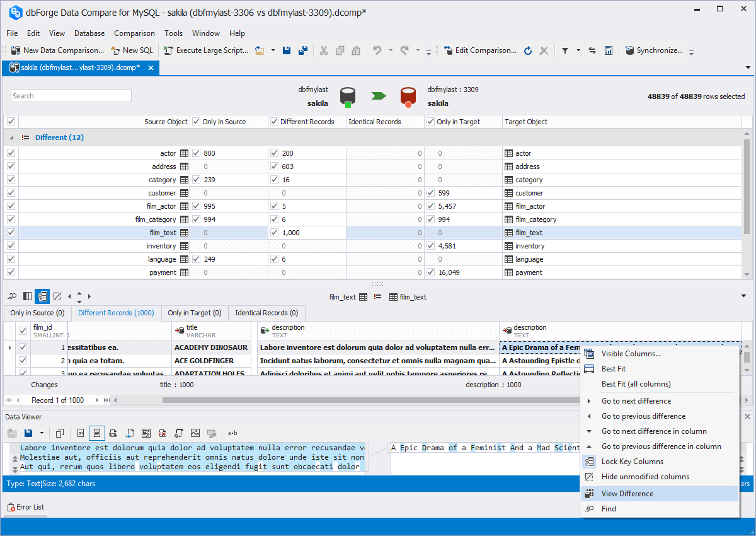The image size is (756, 536).
Task: Click the Save All icon
Action: (303, 50)
